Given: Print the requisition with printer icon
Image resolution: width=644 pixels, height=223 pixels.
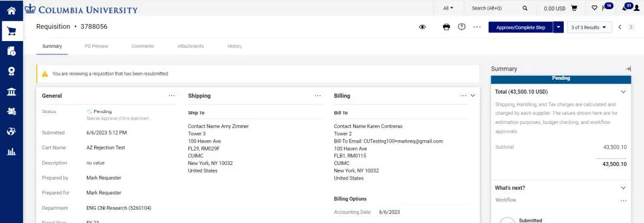Looking at the screenshot, I should point(447,27).
